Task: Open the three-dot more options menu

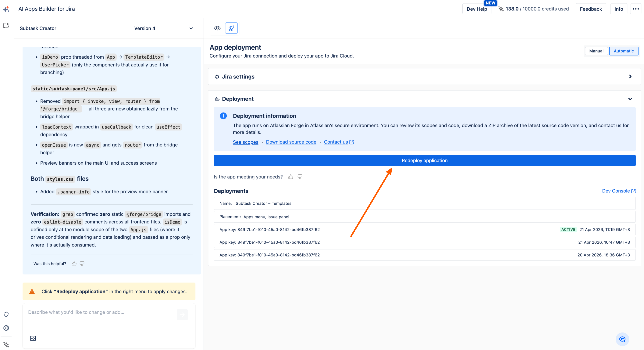Action: [635, 9]
